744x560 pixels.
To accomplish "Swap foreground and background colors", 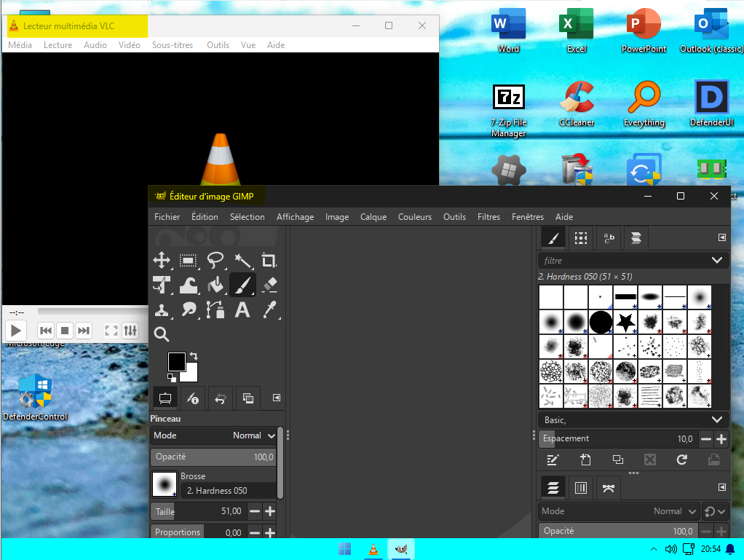I will tap(194, 355).
